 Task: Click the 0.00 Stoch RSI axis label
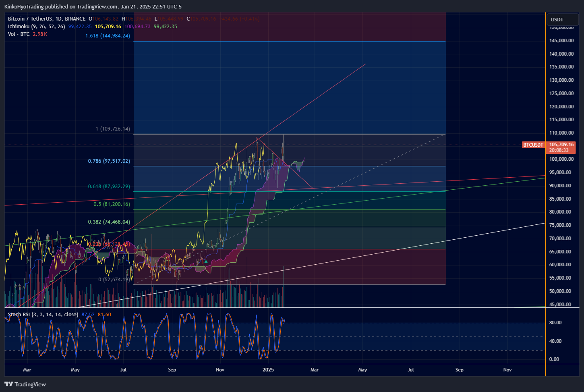tap(554, 359)
